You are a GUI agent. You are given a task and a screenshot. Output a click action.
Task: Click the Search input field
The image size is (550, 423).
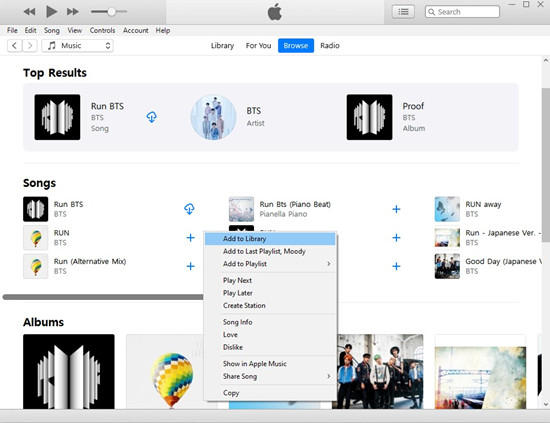(462, 12)
